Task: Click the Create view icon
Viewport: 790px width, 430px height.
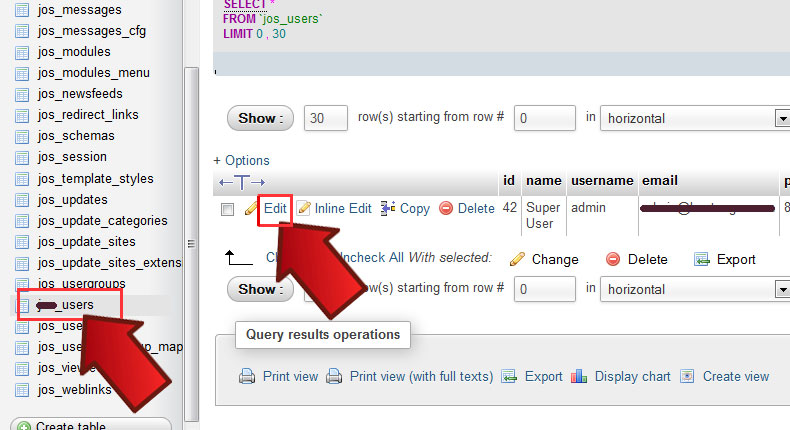Action: click(687, 376)
